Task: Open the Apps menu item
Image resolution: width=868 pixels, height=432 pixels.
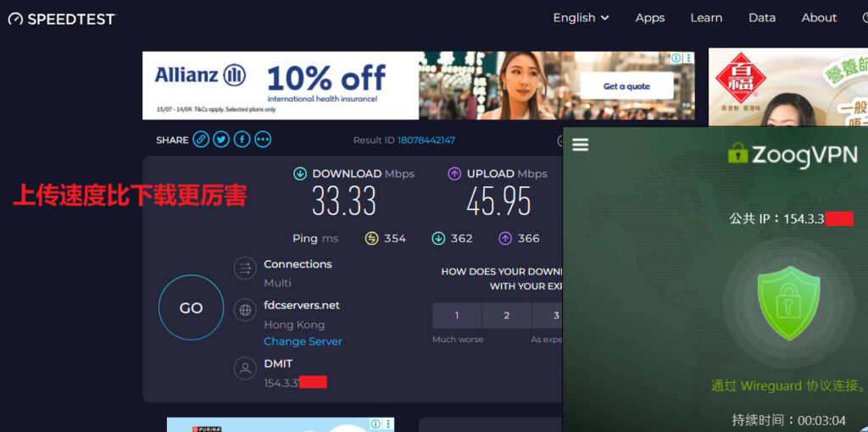Action: coord(650,18)
